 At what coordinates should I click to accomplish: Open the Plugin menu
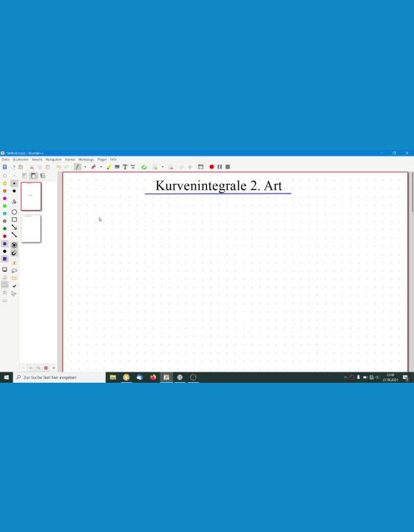pos(102,159)
